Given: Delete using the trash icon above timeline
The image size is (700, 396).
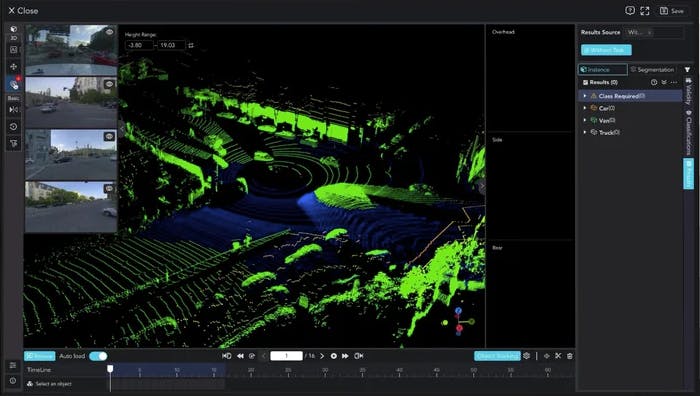Looking at the screenshot, I should pyautogui.click(x=570, y=356).
